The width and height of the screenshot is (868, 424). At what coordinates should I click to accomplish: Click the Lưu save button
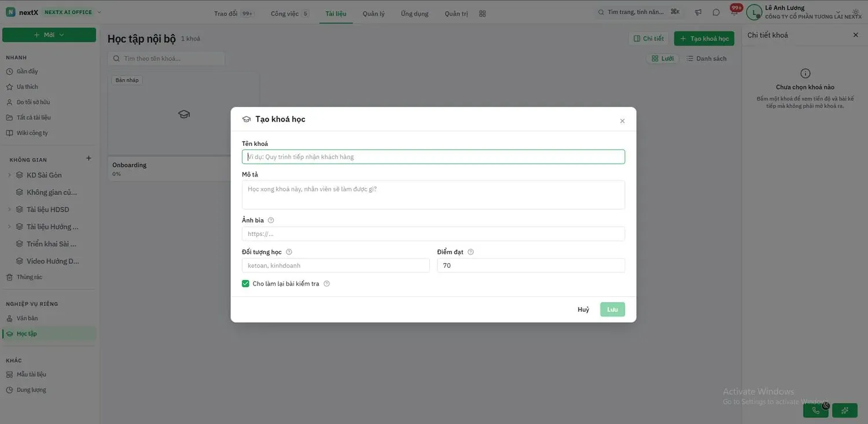click(612, 309)
